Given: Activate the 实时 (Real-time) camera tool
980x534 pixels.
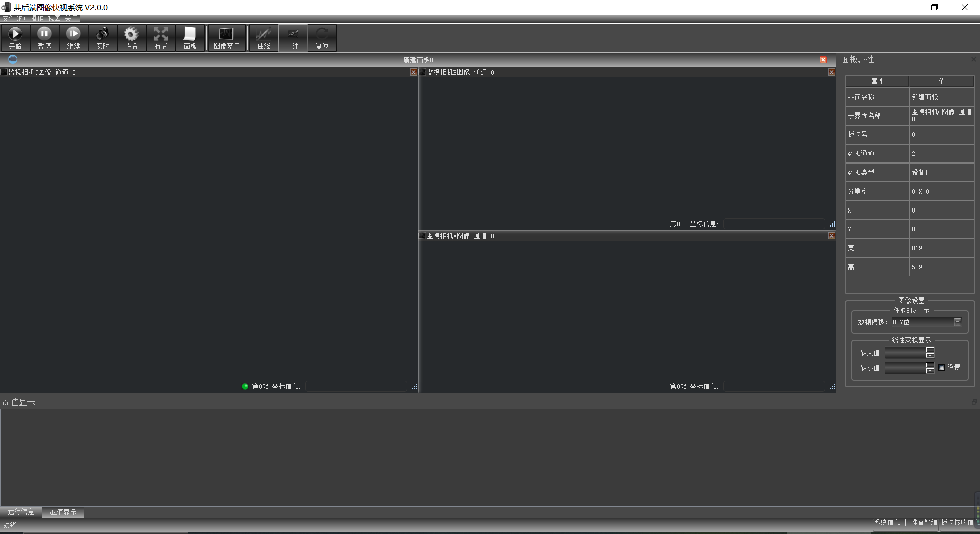Looking at the screenshot, I should (x=103, y=38).
